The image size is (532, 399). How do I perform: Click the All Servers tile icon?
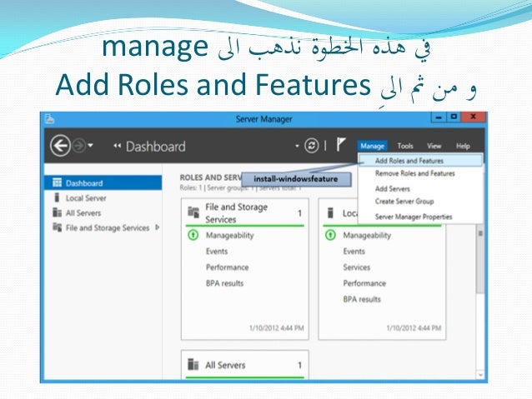(x=193, y=365)
